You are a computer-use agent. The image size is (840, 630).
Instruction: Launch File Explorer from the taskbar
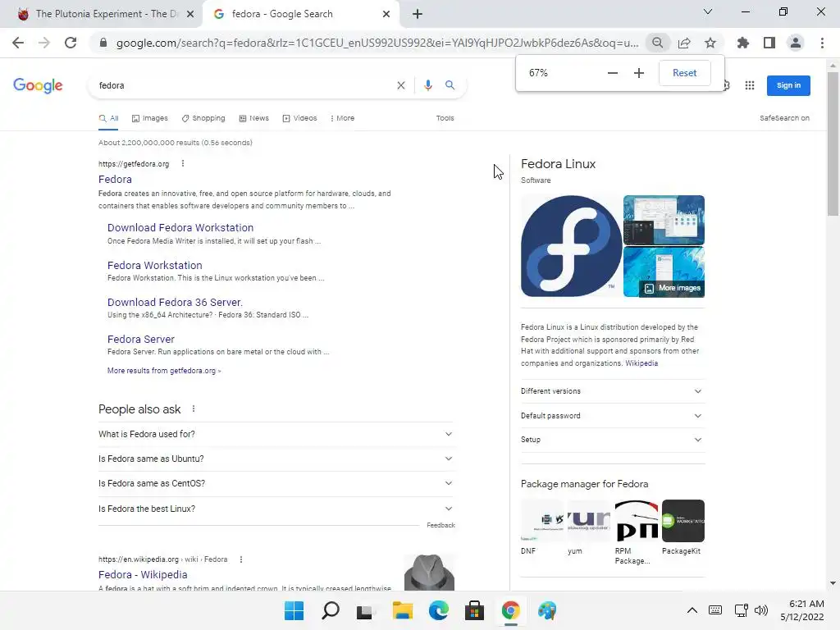(402, 610)
